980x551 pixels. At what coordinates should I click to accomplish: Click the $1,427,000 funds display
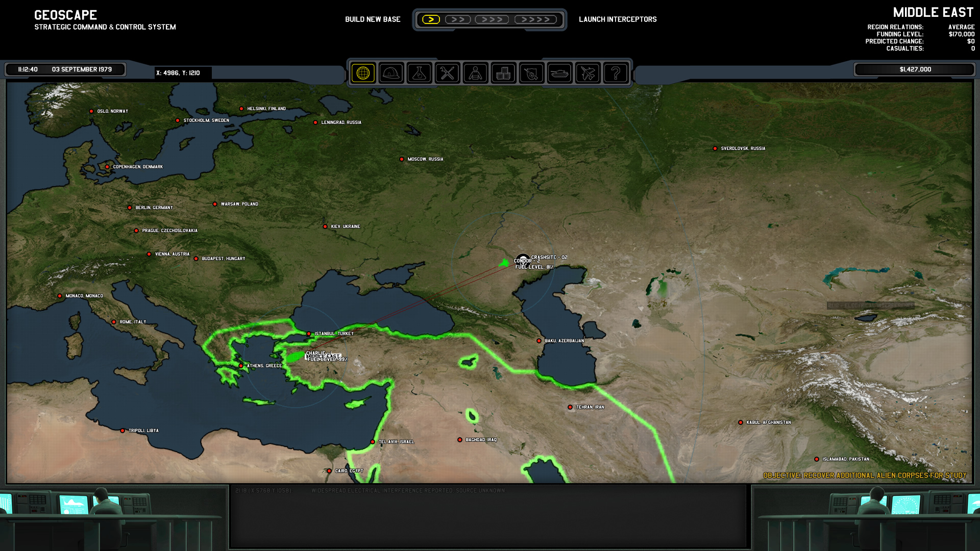[915, 69]
